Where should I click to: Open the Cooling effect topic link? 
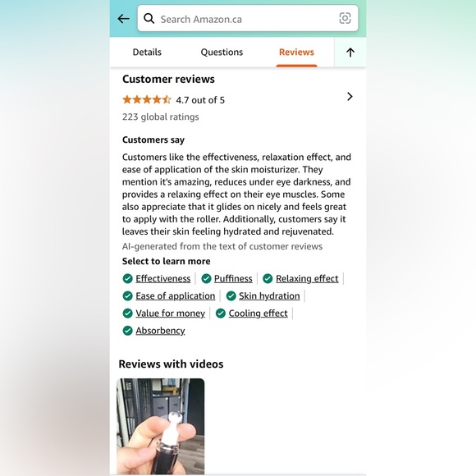coord(258,313)
